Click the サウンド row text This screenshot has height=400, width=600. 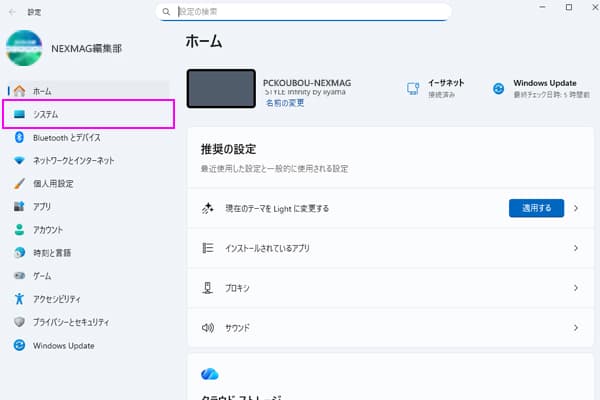[x=237, y=328]
